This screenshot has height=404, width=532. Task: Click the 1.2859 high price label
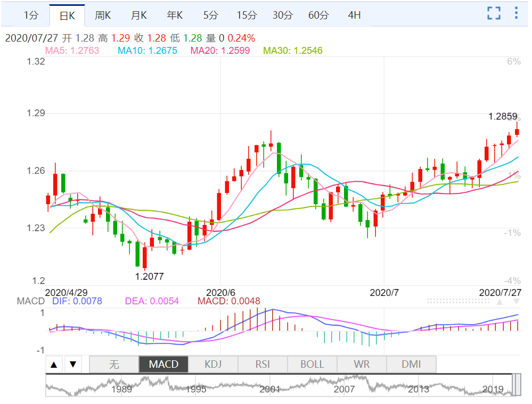pos(503,117)
